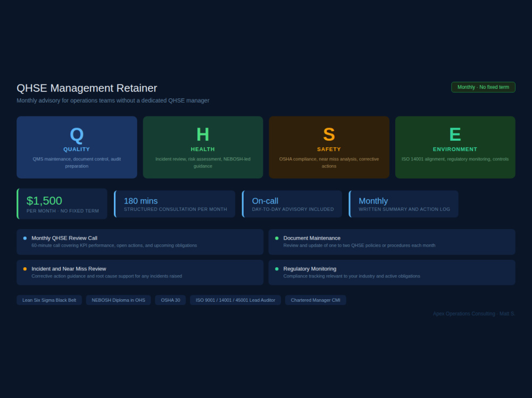
Task: Click the QUALITY label under the Q
Action: 77,149
